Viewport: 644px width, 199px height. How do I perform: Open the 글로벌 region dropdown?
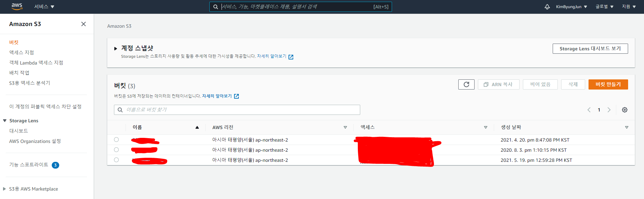(604, 7)
